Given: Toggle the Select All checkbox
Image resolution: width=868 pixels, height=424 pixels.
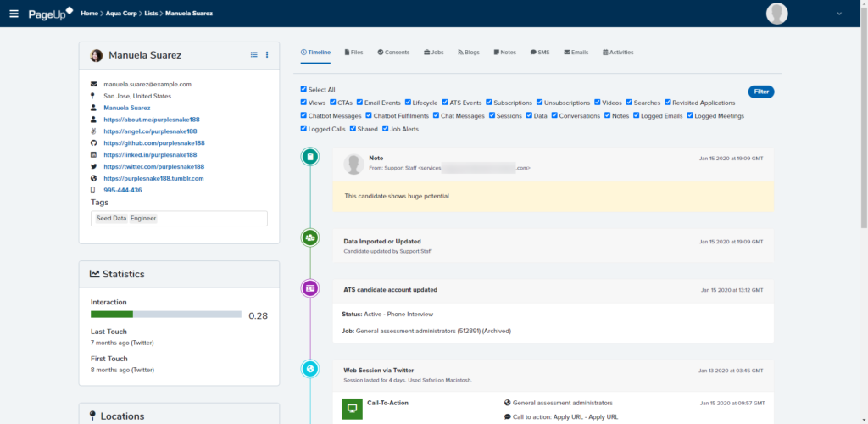Looking at the screenshot, I should coord(304,89).
